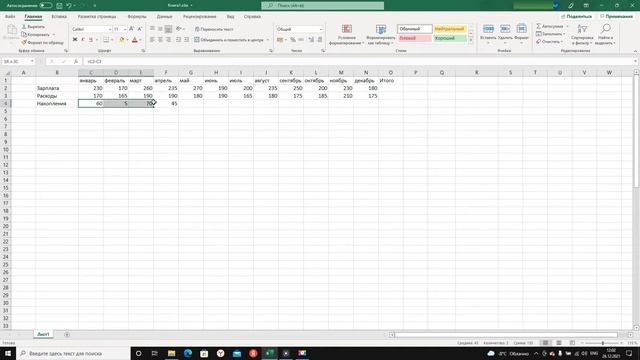Click the Поделиться button
Image resolution: width=640 pixels, height=360 pixels.
576,16
